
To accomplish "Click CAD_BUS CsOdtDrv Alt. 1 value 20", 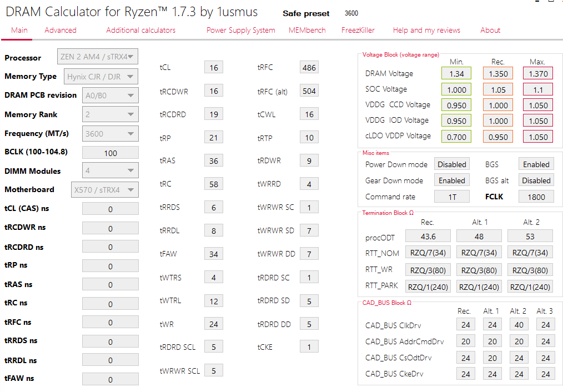I will (492, 358).
